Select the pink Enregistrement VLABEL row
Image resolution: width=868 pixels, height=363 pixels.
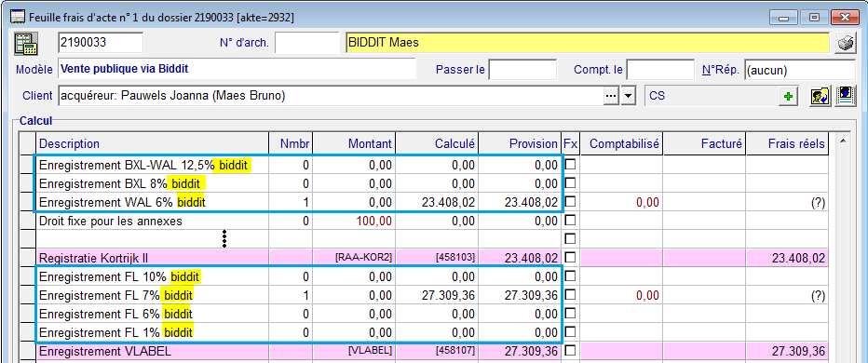(424, 351)
